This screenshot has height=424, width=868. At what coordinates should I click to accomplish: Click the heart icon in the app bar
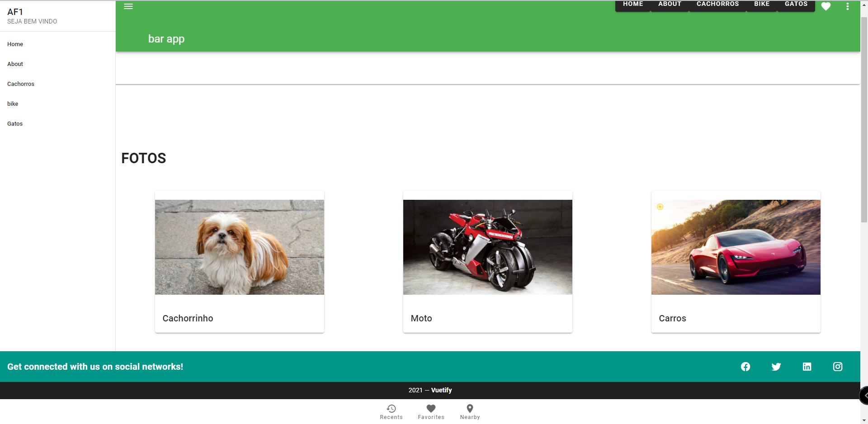[826, 6]
